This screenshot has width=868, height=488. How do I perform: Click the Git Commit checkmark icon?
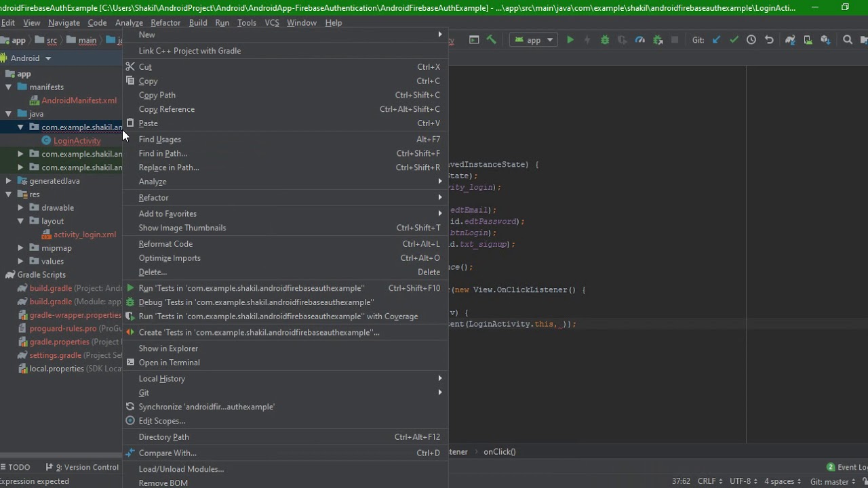tap(734, 40)
